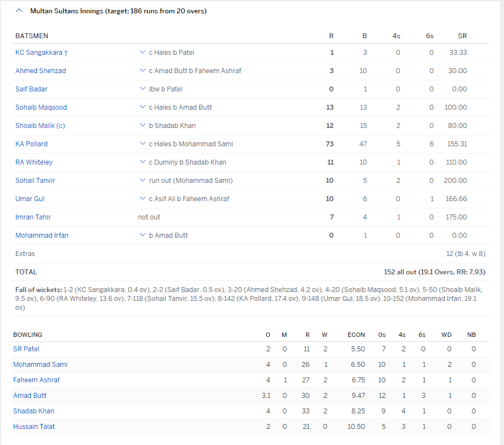
Task: Go to Umar Gul's player page
Action: [x=30, y=198]
